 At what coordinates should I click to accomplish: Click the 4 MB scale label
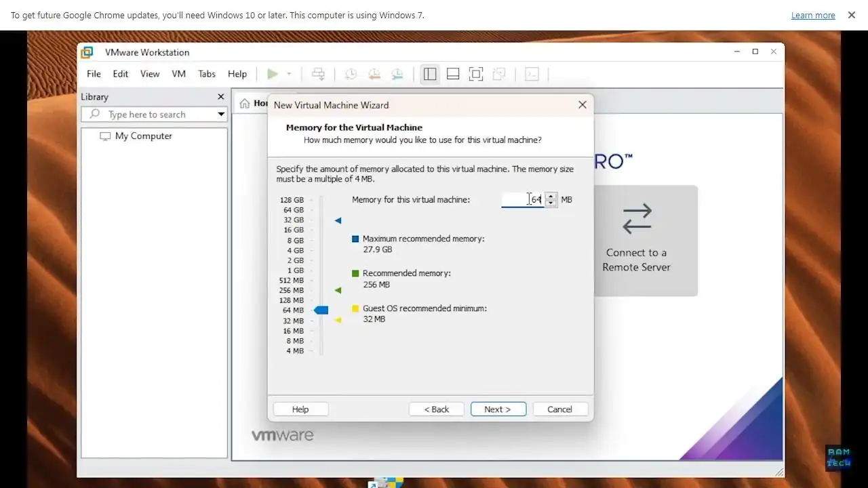(x=295, y=351)
